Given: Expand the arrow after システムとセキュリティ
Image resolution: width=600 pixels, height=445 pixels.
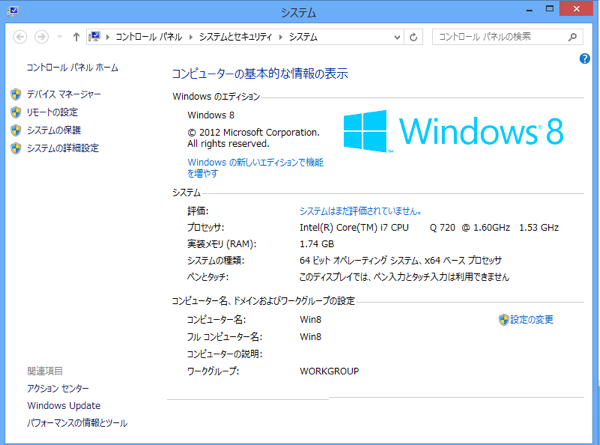Looking at the screenshot, I should point(280,37).
